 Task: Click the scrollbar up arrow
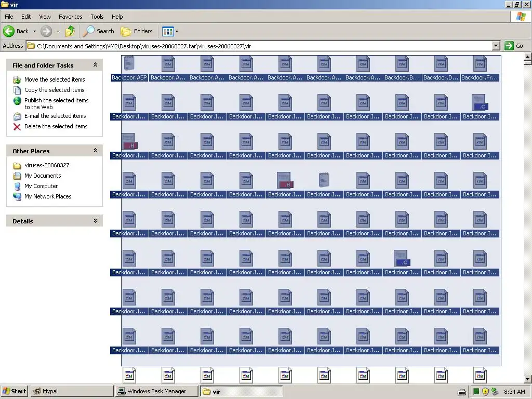tap(528, 57)
